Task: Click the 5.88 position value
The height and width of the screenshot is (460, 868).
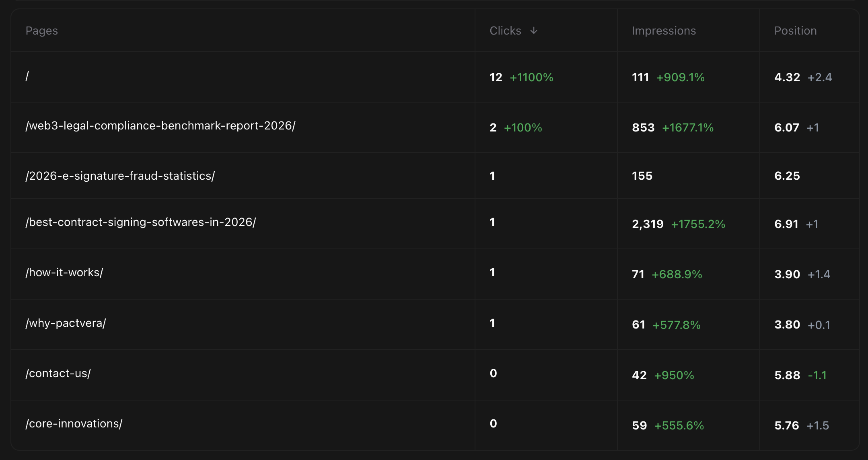Action: pyautogui.click(x=787, y=375)
